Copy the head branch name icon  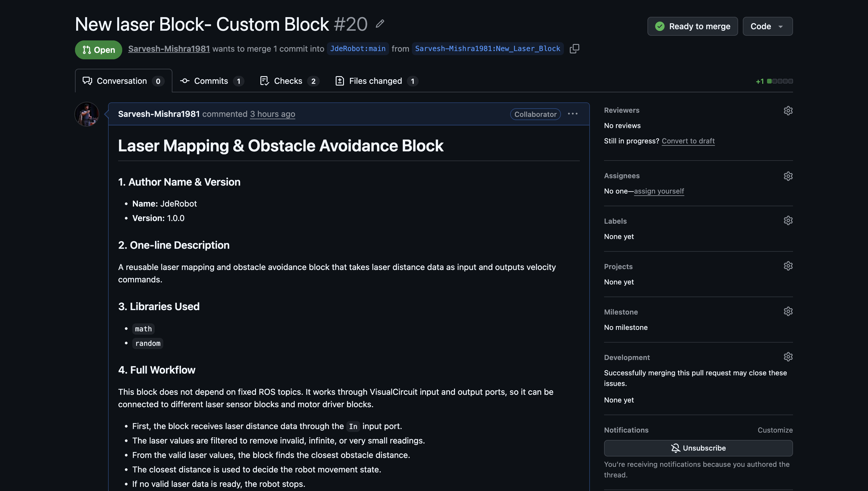click(574, 49)
